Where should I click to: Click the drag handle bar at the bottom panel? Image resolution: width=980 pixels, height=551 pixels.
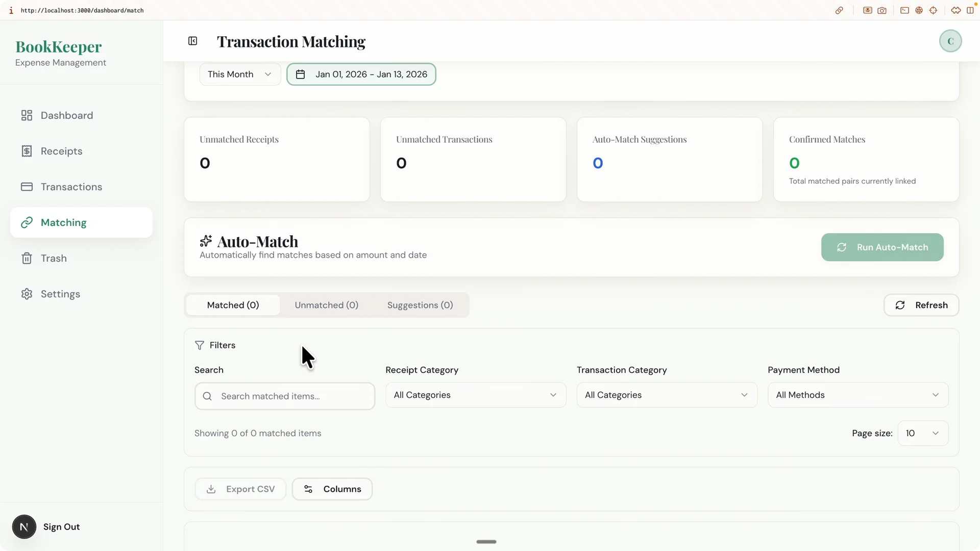point(486,542)
